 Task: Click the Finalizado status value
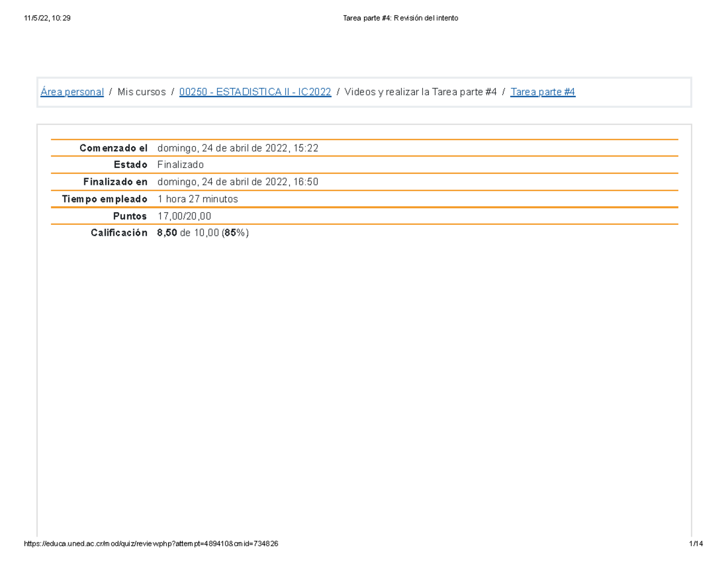(180, 165)
